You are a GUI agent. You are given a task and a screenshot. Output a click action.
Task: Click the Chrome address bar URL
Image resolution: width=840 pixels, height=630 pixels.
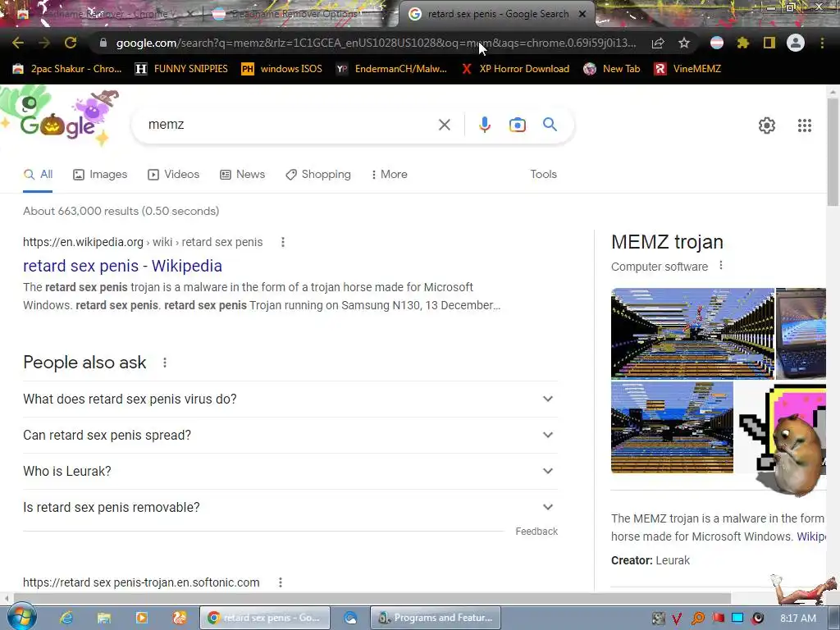point(376,43)
